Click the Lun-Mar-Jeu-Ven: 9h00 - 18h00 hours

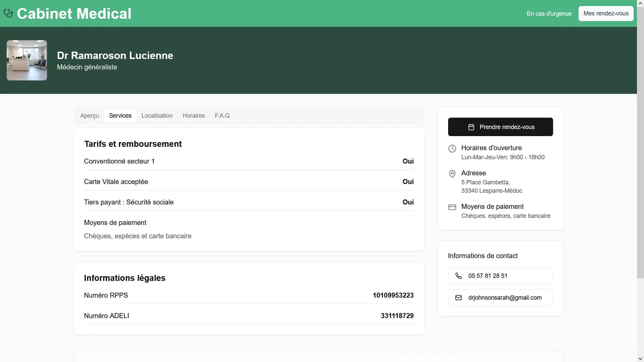503,157
